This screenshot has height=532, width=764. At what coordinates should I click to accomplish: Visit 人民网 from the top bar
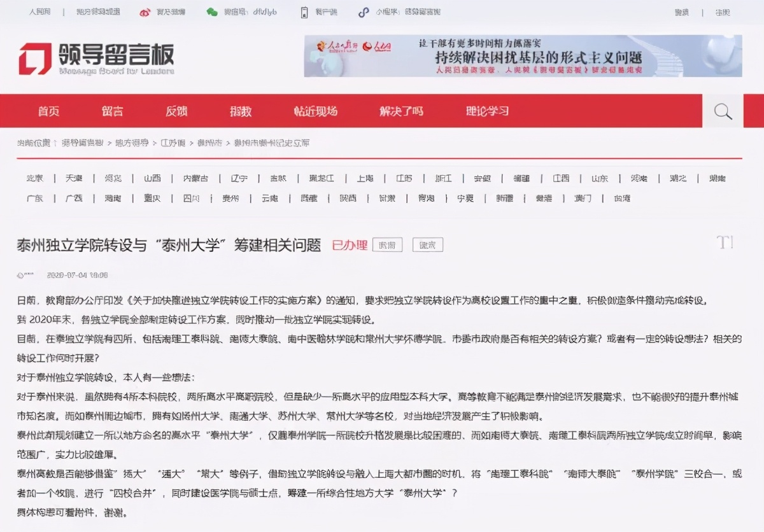[x=38, y=11]
